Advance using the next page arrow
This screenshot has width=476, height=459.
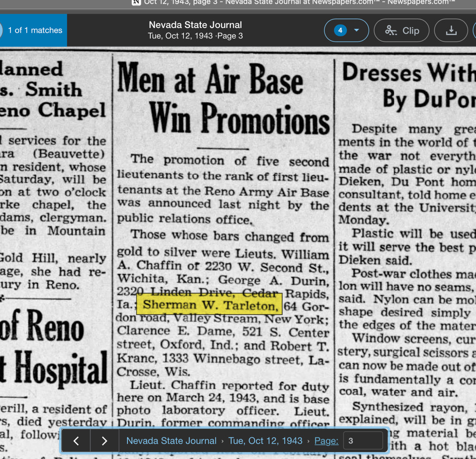tap(104, 440)
